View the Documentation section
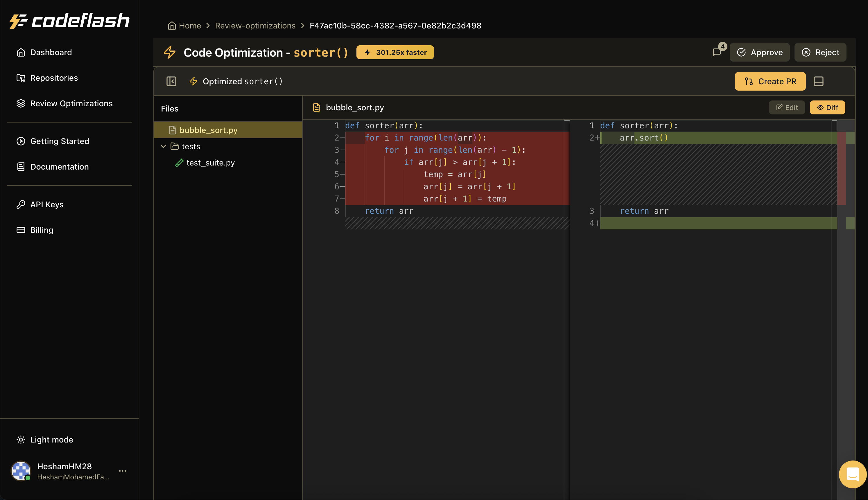868x500 pixels. click(59, 167)
